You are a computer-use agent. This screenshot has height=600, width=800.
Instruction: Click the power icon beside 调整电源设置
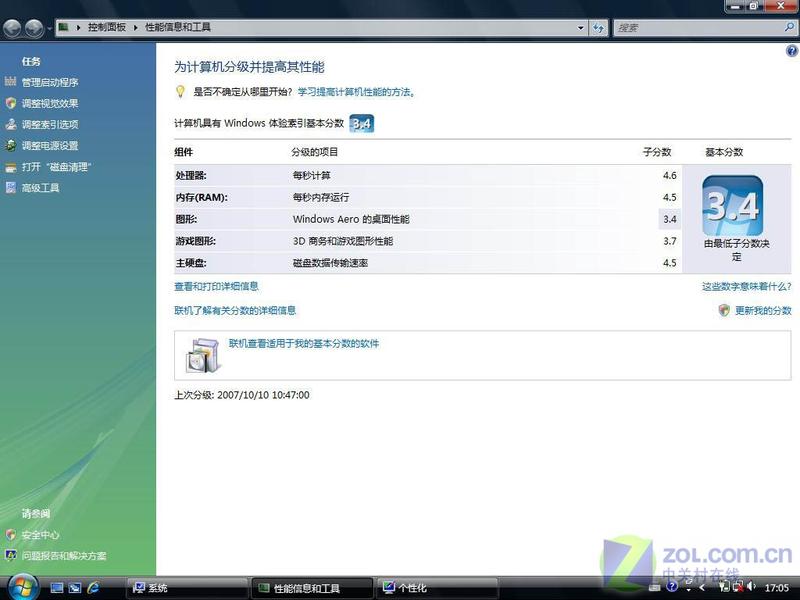click(11, 145)
